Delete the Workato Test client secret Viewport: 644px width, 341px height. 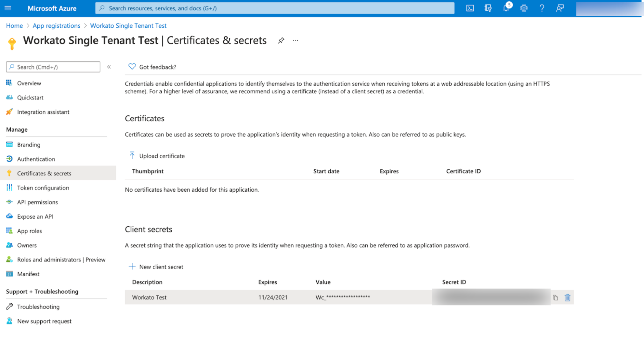click(x=567, y=297)
